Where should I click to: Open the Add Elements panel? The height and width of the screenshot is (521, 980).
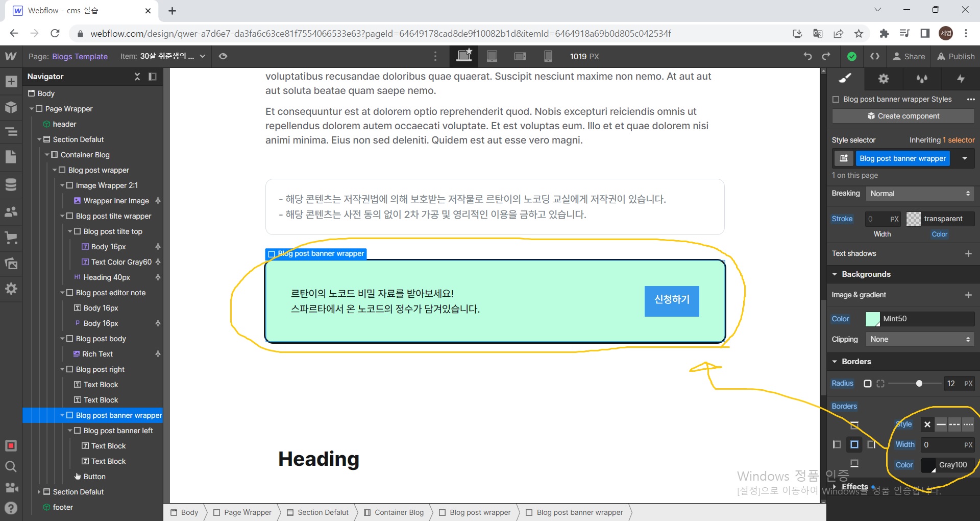pyautogui.click(x=11, y=82)
